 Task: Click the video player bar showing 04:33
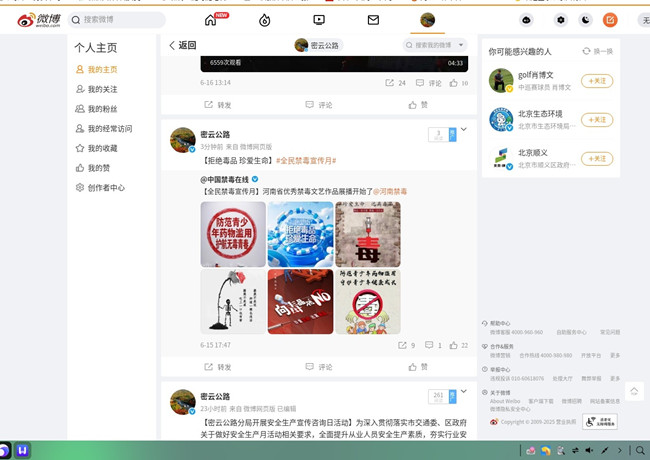334,63
